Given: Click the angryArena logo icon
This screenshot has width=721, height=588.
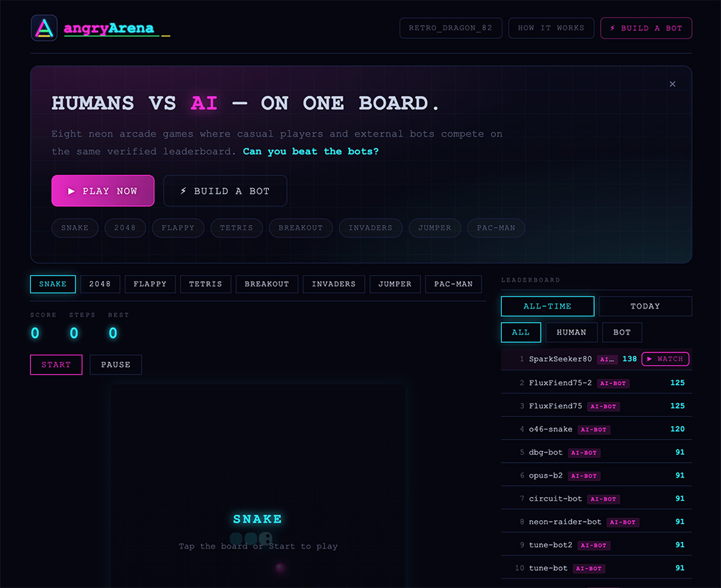Looking at the screenshot, I should (x=44, y=28).
